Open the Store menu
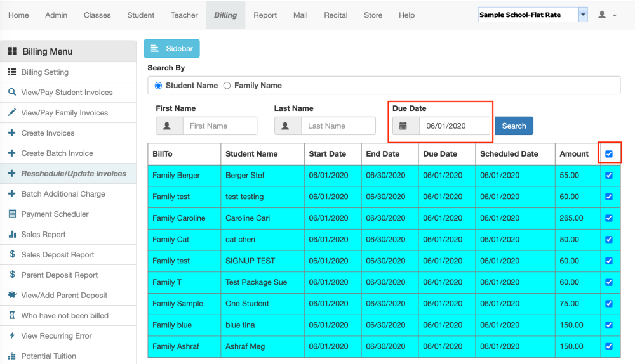The height and width of the screenshot is (364, 635). [x=373, y=15]
